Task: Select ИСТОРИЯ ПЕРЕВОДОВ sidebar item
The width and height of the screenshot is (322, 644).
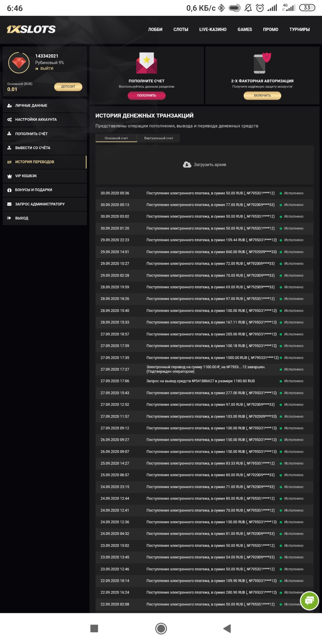Action: [45, 162]
